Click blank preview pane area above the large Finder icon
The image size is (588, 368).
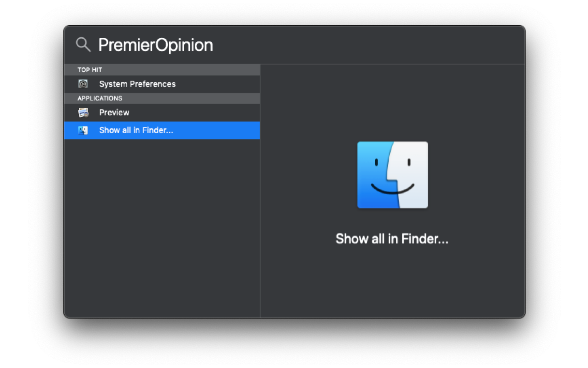(x=392, y=102)
